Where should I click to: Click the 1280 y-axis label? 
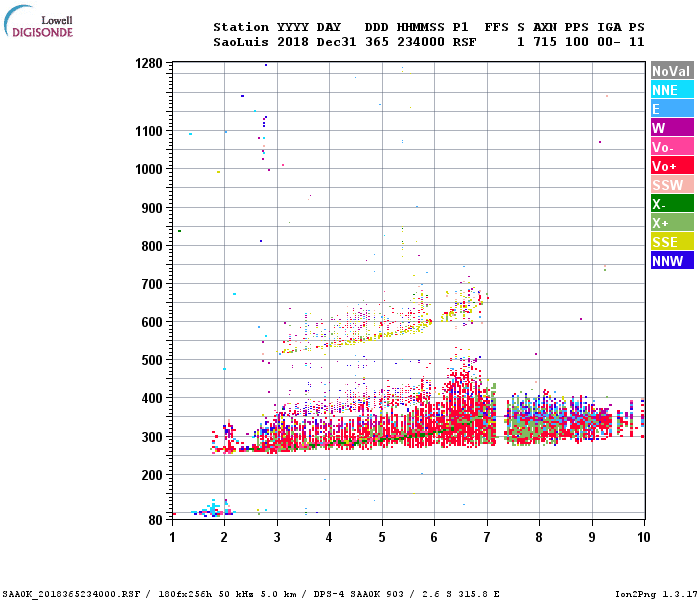click(149, 63)
